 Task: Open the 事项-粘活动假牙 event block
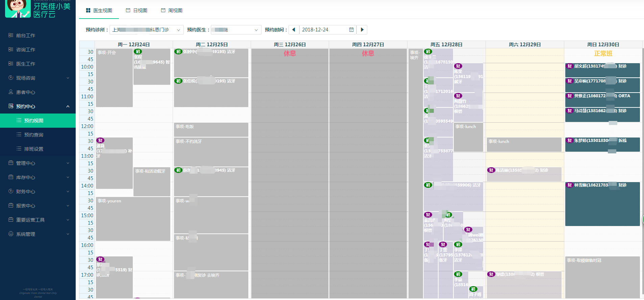tap(152, 181)
